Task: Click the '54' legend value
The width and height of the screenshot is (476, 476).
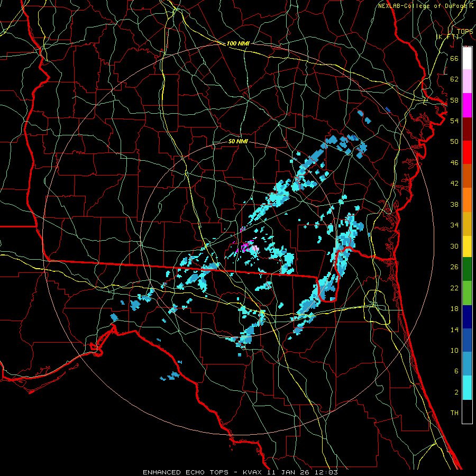Action: (x=454, y=121)
